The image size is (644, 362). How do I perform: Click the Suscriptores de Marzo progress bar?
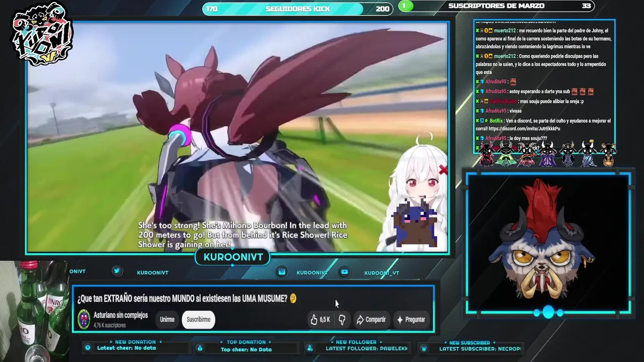(x=496, y=6)
